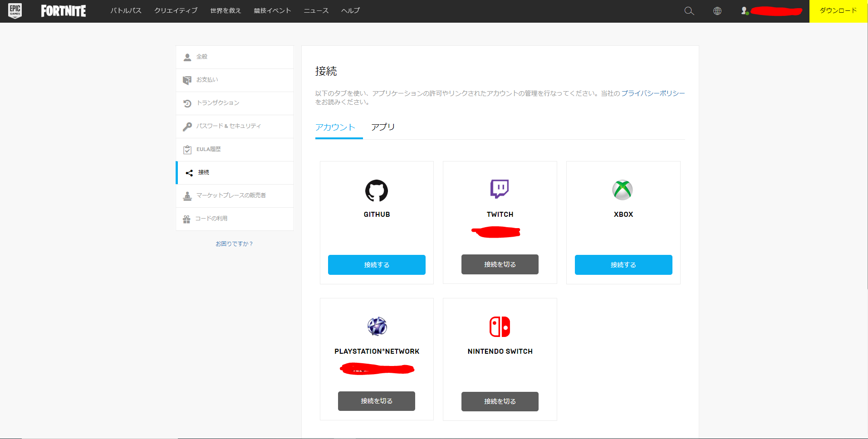The height and width of the screenshot is (439, 868).
Task: Click the Epic Games logo
Action: (15, 10)
